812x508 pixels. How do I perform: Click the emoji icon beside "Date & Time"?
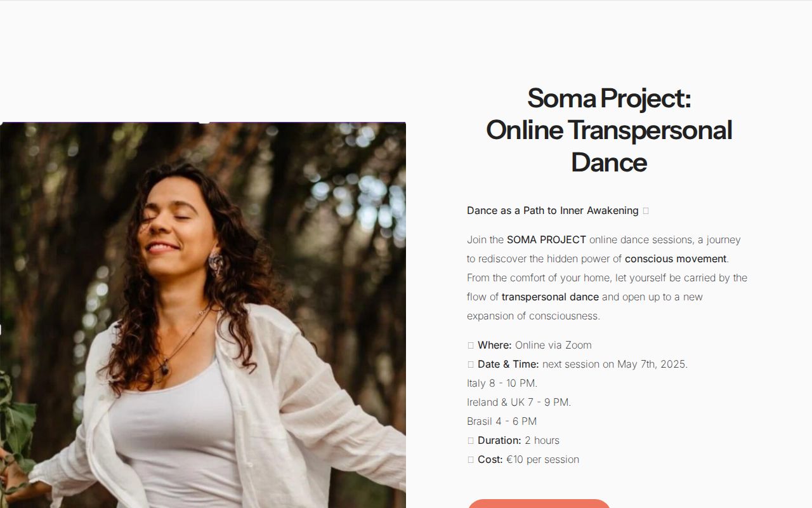pyautogui.click(x=470, y=364)
